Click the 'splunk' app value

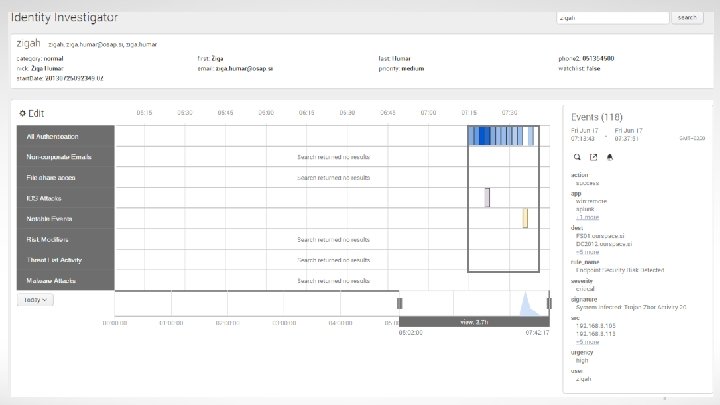[x=585, y=209]
